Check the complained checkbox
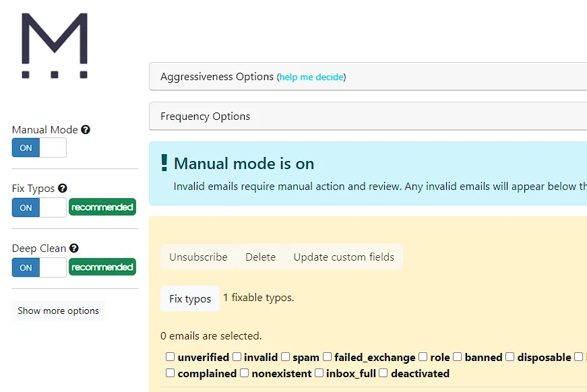The height and width of the screenshot is (392, 587). [170, 373]
